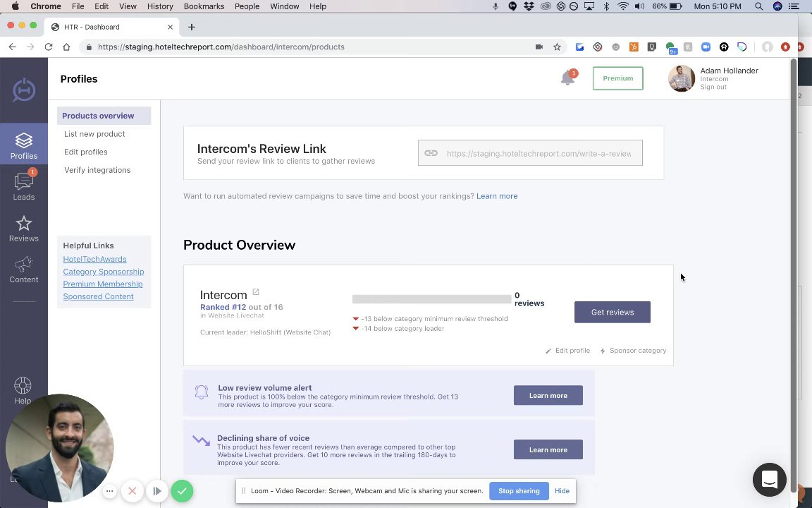Open Intercom chat launcher bubble
The height and width of the screenshot is (508, 812).
[x=770, y=480]
